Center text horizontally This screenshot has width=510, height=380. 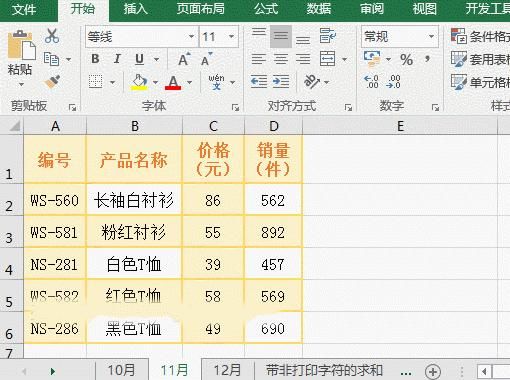point(281,59)
